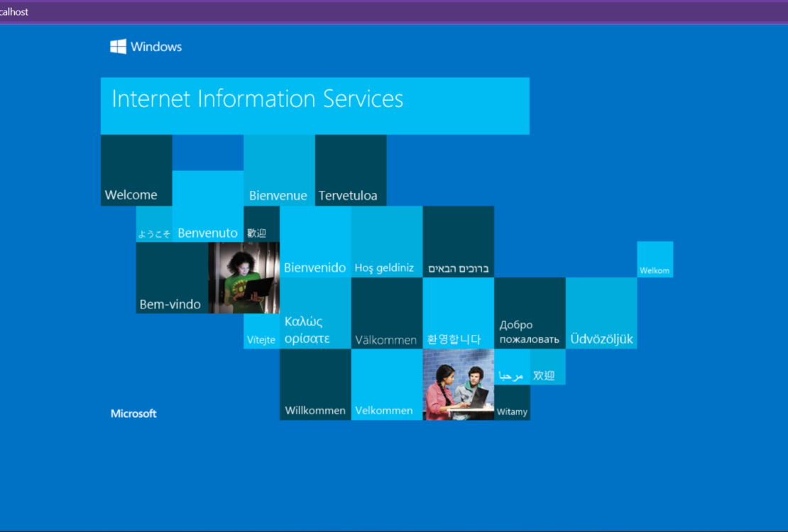
Task: Click the Windows logo icon
Action: [118, 47]
